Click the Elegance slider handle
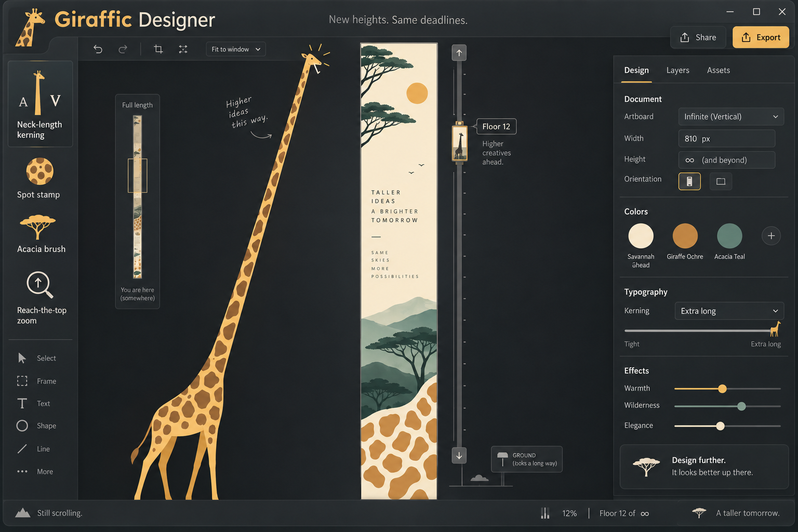 tap(720, 426)
